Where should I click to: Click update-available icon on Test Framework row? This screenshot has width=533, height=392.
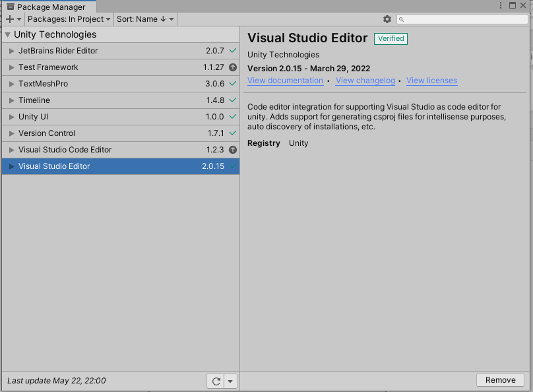click(232, 67)
